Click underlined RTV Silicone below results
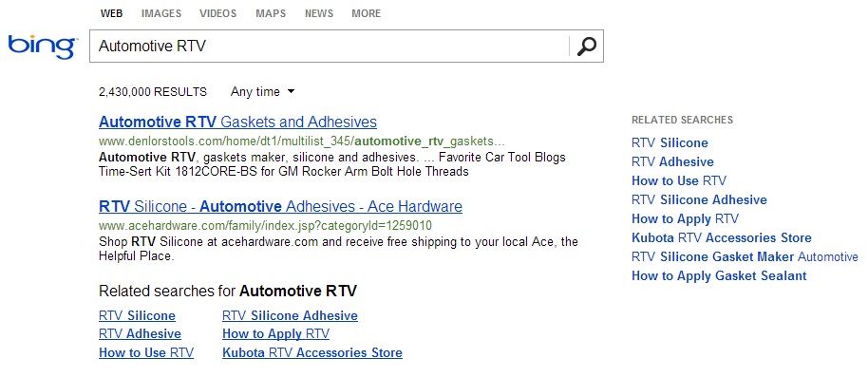This screenshot has height=377, width=868. pyautogui.click(x=137, y=316)
